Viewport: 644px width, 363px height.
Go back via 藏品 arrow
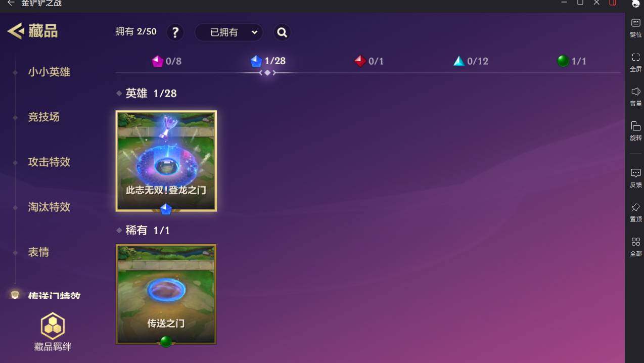point(32,31)
